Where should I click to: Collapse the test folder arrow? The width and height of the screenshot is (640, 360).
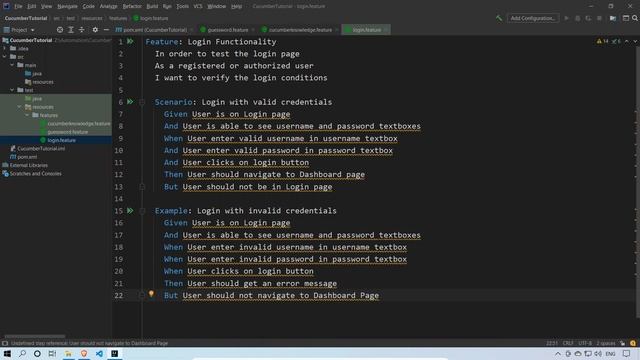tap(12, 90)
